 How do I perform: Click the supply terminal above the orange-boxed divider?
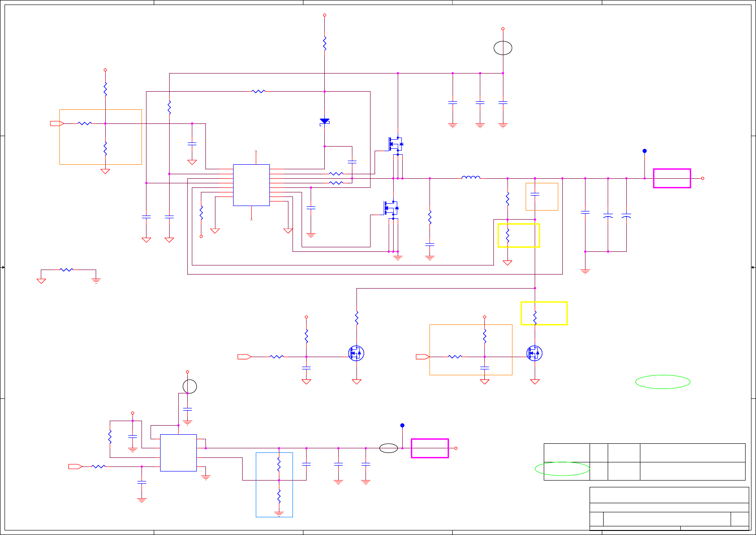(105, 70)
